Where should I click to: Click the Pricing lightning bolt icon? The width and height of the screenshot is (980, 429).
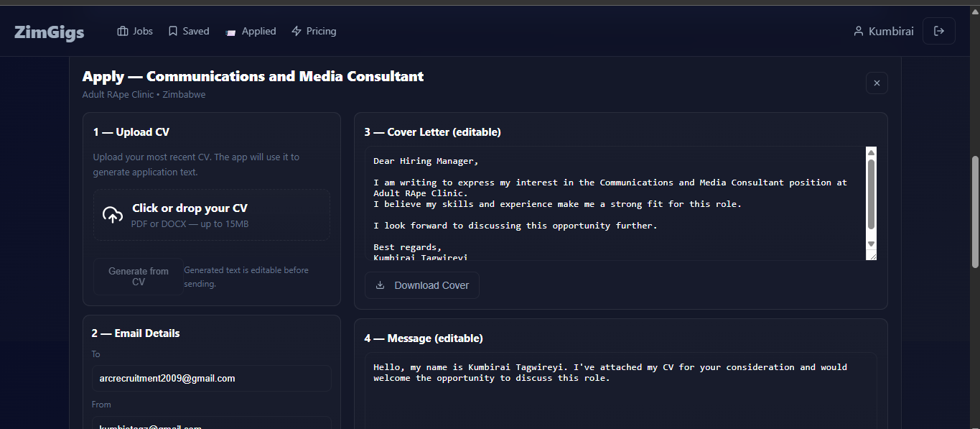tap(295, 30)
